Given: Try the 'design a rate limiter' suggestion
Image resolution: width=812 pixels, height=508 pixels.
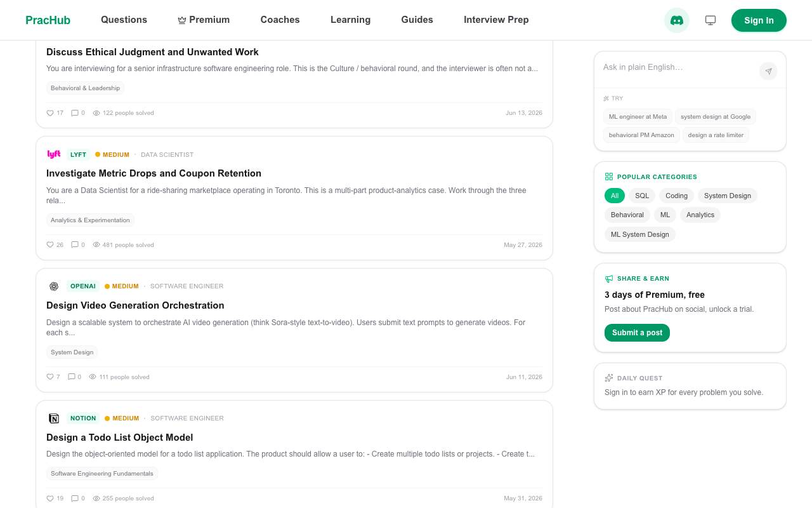Looking at the screenshot, I should point(716,135).
